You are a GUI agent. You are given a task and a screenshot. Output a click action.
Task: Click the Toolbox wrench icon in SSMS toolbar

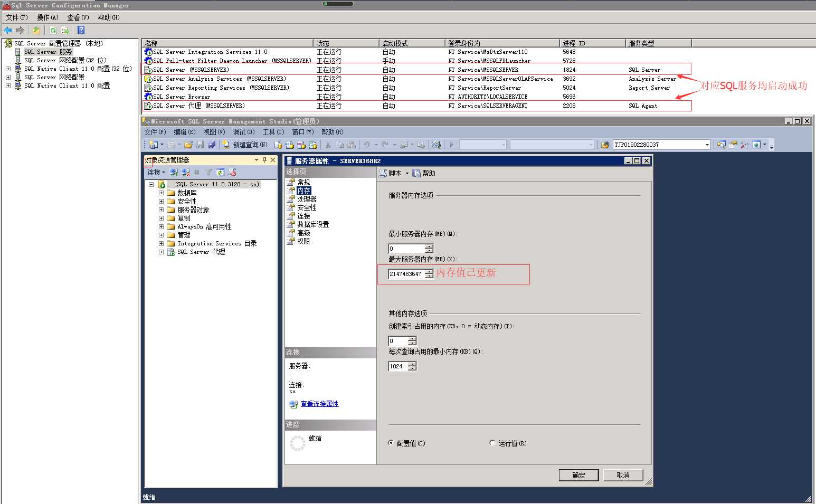pyautogui.click(x=744, y=145)
